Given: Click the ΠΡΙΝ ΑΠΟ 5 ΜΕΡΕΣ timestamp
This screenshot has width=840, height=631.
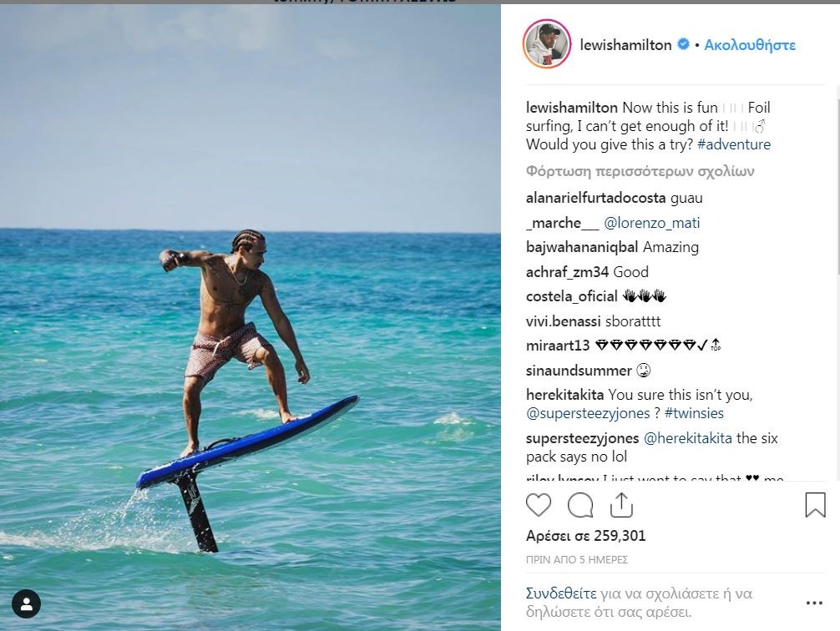Looking at the screenshot, I should click(577, 559).
